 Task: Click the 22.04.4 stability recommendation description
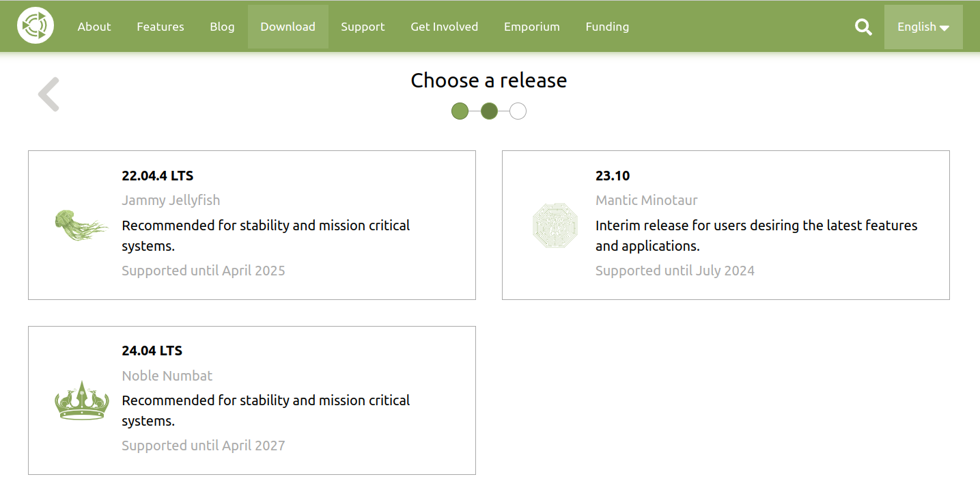click(x=266, y=235)
